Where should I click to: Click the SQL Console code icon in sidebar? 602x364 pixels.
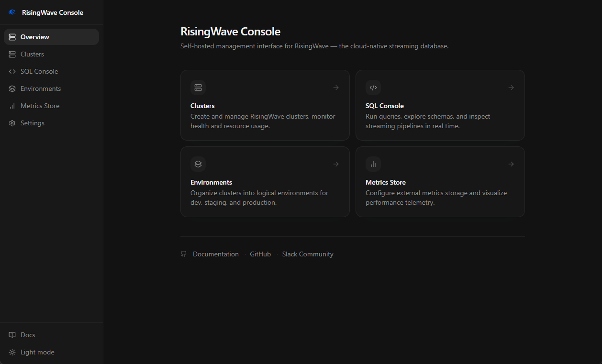[12, 71]
